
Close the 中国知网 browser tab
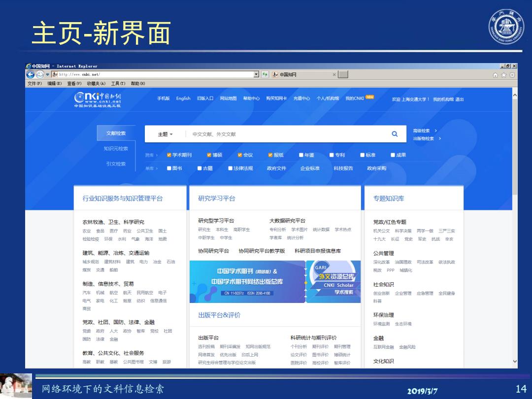(334, 75)
